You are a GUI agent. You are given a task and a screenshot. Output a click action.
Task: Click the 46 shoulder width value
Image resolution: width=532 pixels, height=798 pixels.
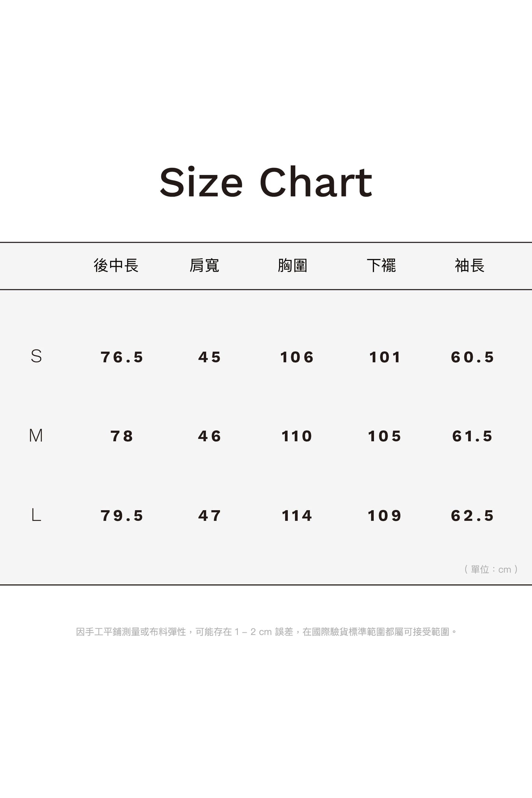[x=209, y=436]
